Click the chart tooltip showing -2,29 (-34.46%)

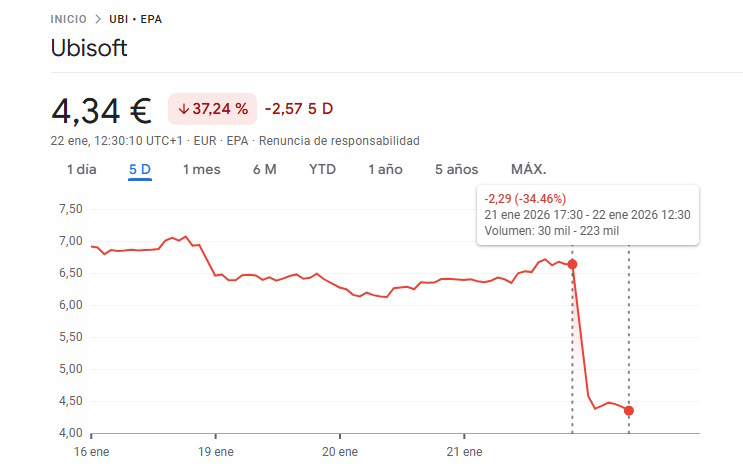click(587, 214)
